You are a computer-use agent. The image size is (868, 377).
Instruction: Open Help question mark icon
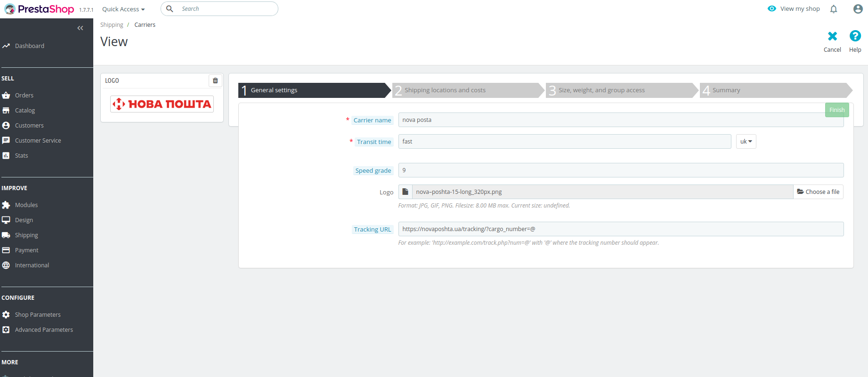click(x=855, y=36)
